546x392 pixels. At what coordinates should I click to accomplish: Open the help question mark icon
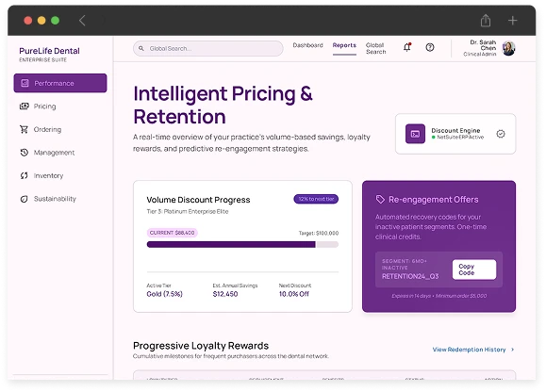(x=430, y=47)
